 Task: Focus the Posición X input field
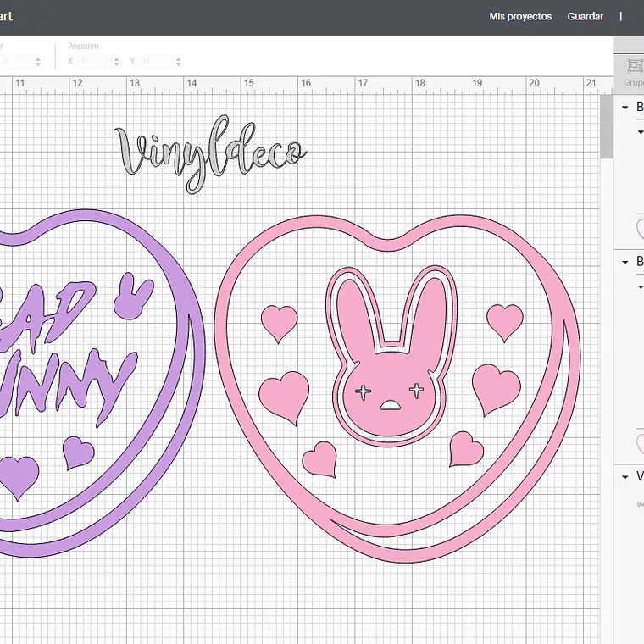tap(95, 62)
